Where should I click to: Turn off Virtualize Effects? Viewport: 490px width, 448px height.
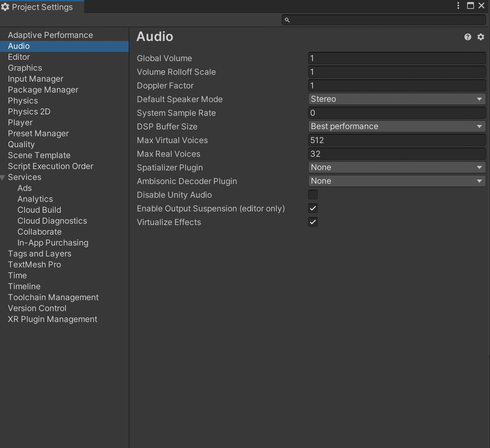click(313, 222)
